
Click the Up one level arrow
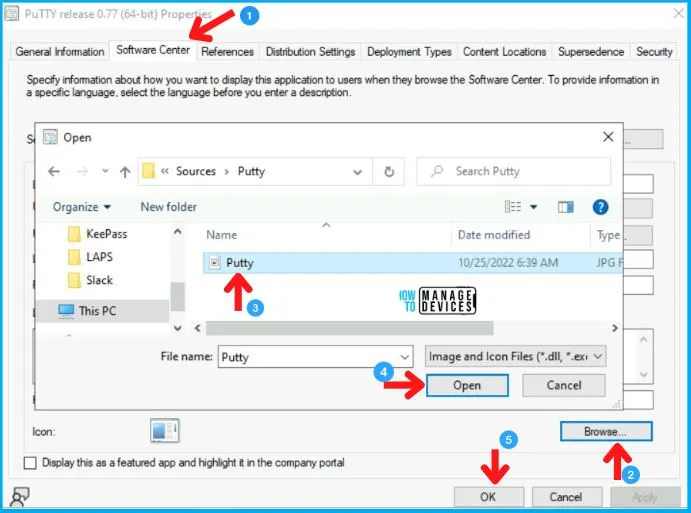tap(125, 172)
